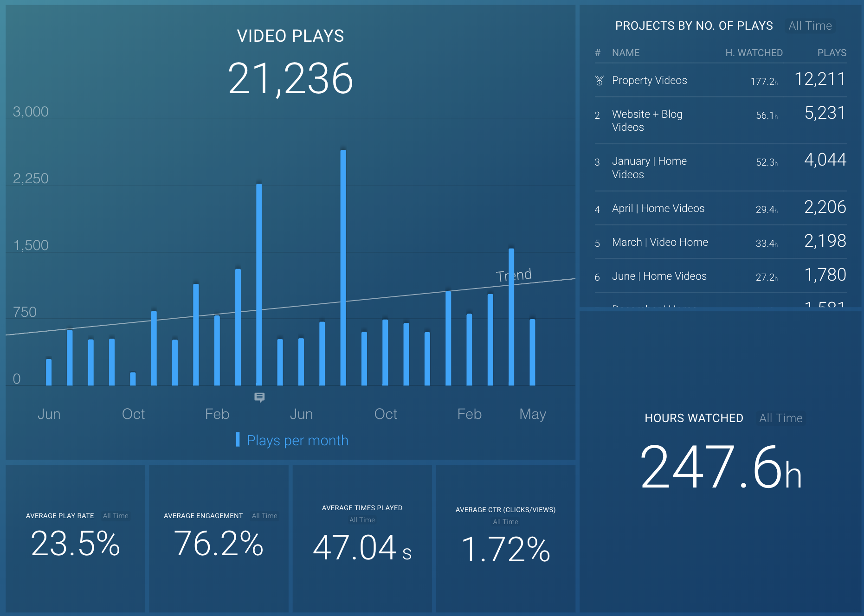The image size is (864, 616).
Task: Sort by the PLAYS column header
Action: point(832,53)
